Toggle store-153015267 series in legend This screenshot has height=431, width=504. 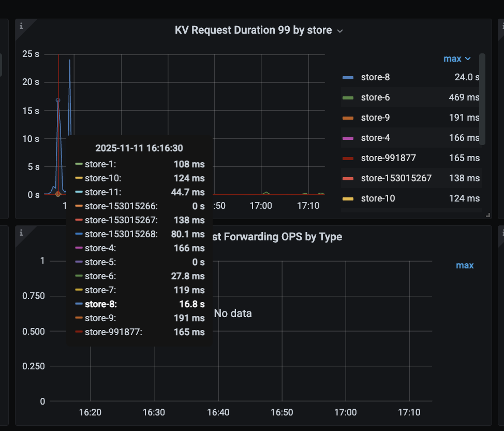(396, 178)
